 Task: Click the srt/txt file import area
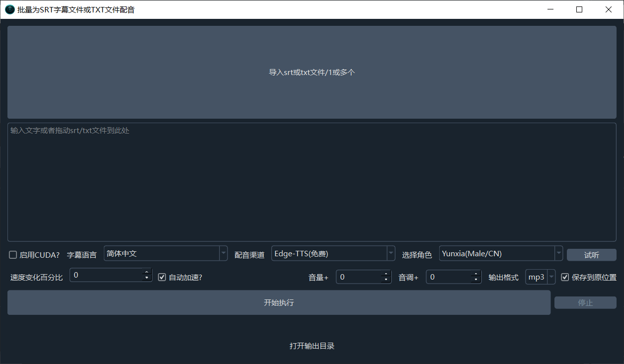click(312, 72)
